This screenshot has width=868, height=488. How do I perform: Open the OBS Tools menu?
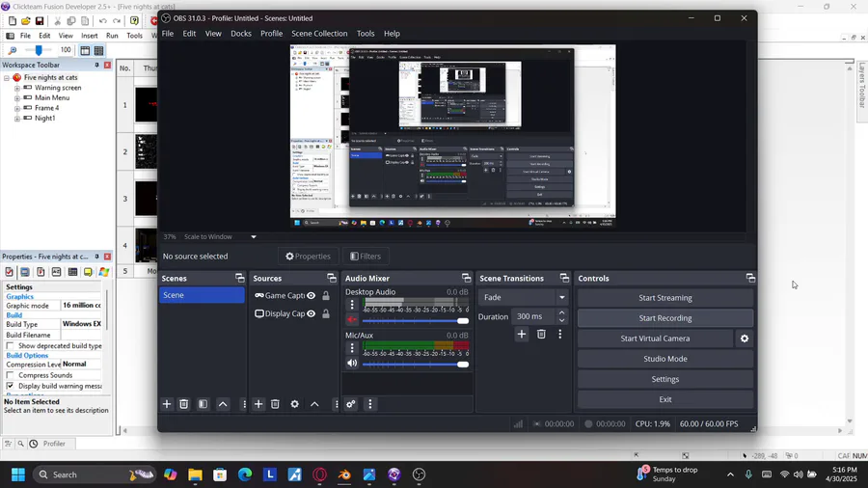coord(366,33)
